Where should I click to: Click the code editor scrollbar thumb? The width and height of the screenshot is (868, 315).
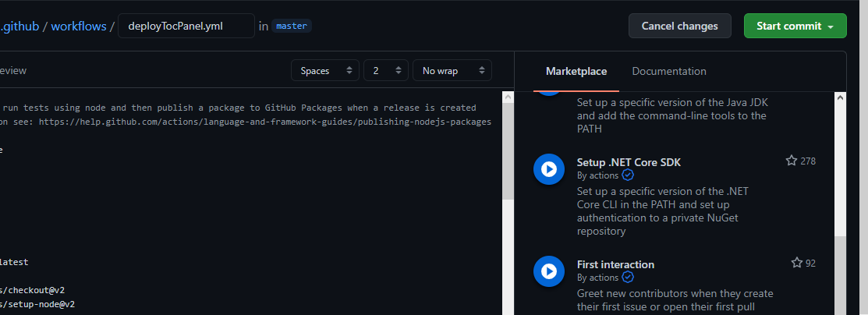[x=508, y=152]
